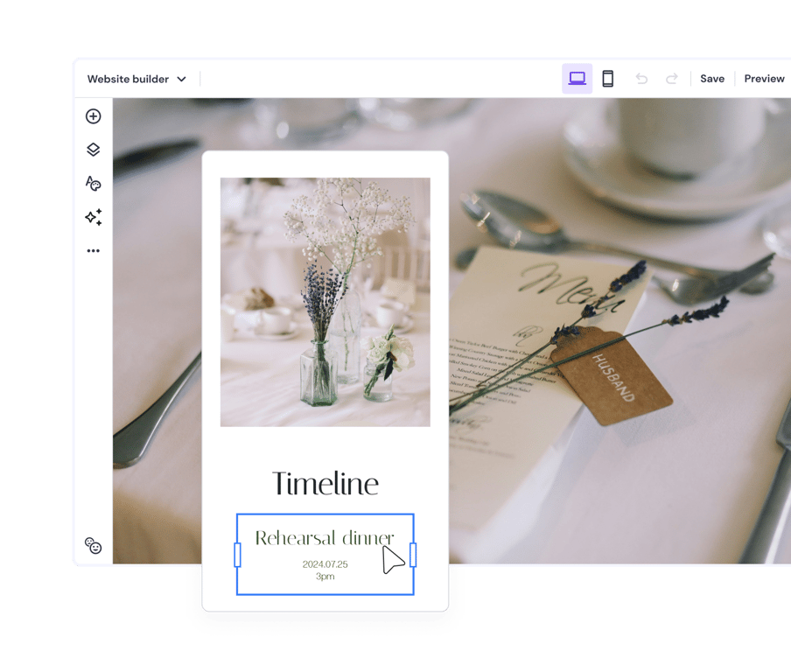Click the left resize handle of selection
Image resolution: width=791 pixels, height=672 pixels.
(237, 555)
